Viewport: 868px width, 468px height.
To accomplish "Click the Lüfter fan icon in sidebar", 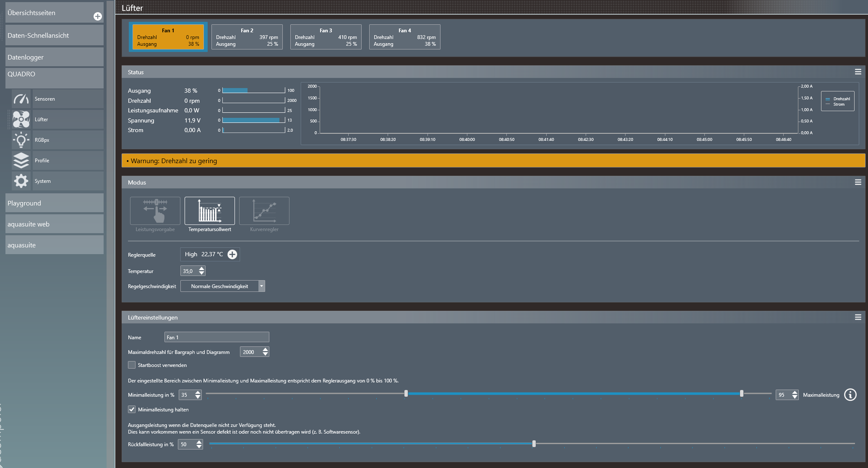I will coord(21,120).
